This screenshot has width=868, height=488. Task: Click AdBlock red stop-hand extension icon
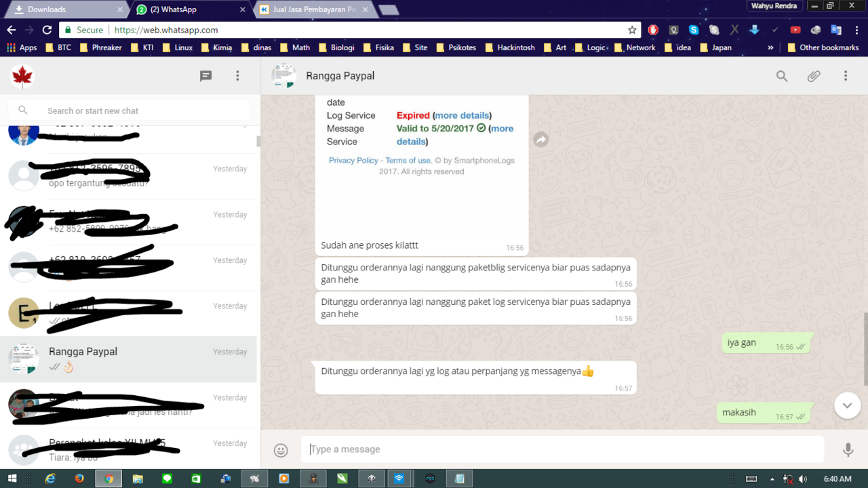click(x=653, y=30)
